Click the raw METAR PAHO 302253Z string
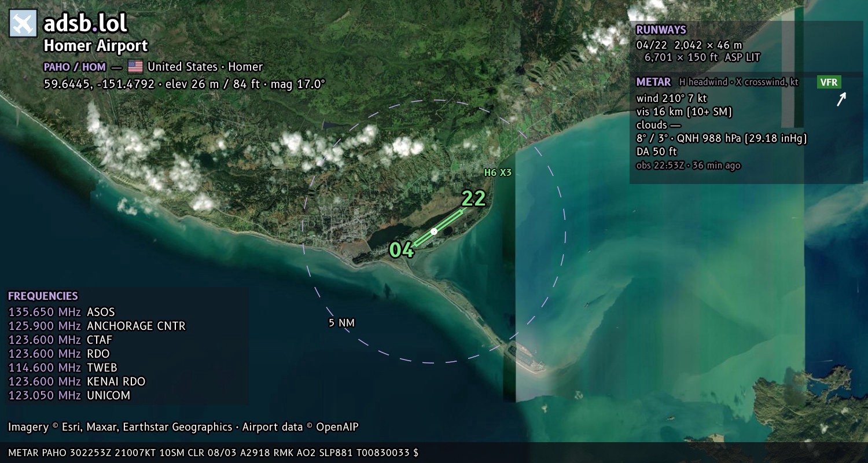This screenshot has width=868, height=463. [213, 453]
